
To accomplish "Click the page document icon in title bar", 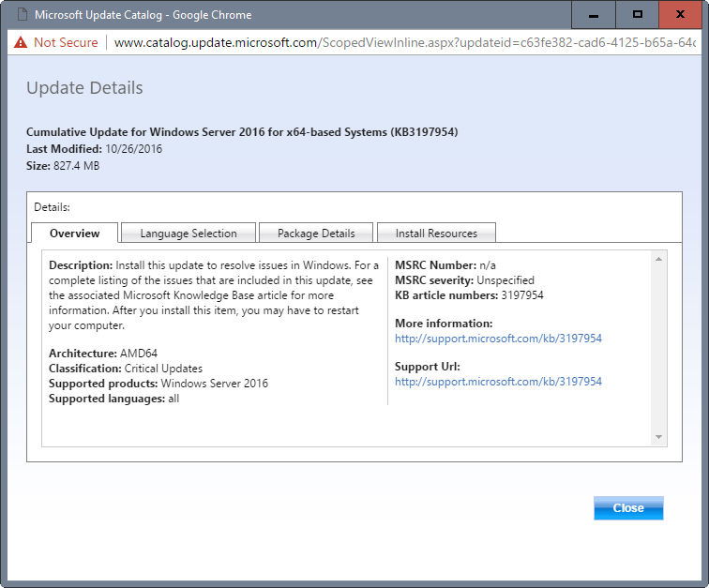I will 23,14.
